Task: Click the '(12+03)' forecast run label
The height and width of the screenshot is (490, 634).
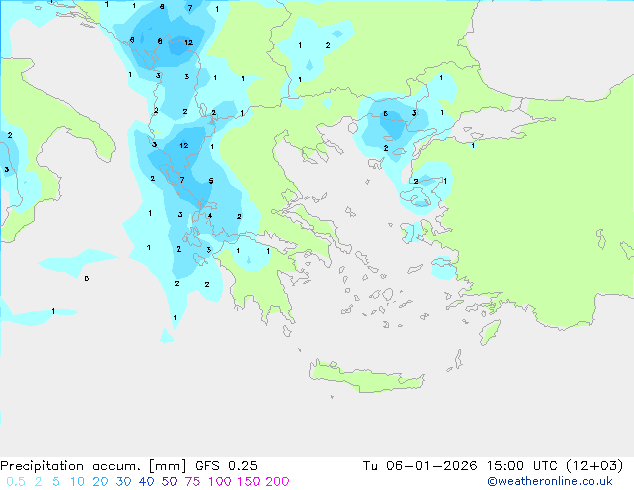Action: [595, 466]
